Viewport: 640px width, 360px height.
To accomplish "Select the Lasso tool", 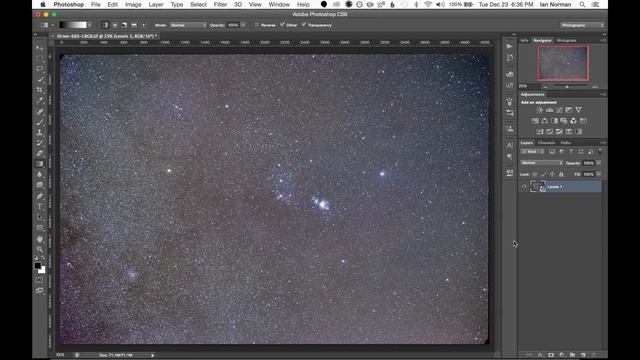I will [x=40, y=69].
